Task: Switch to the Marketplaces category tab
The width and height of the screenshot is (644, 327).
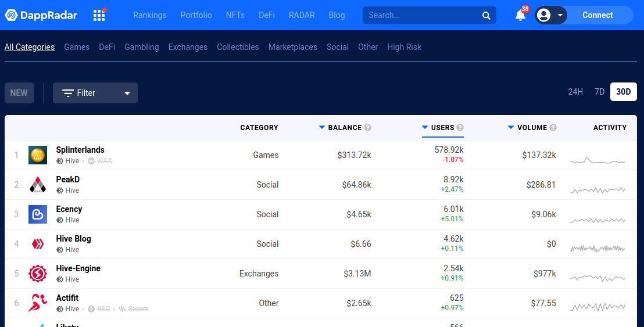Action: click(x=293, y=47)
